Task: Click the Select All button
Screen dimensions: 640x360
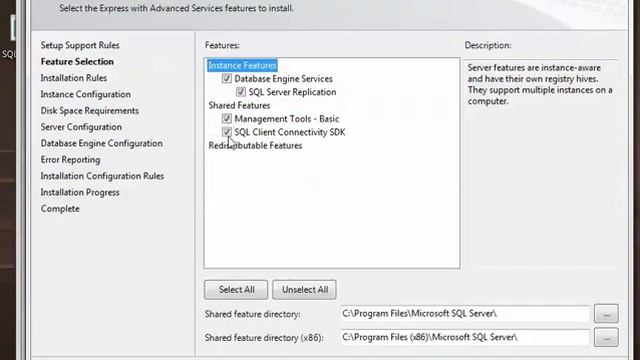Action: (236, 289)
